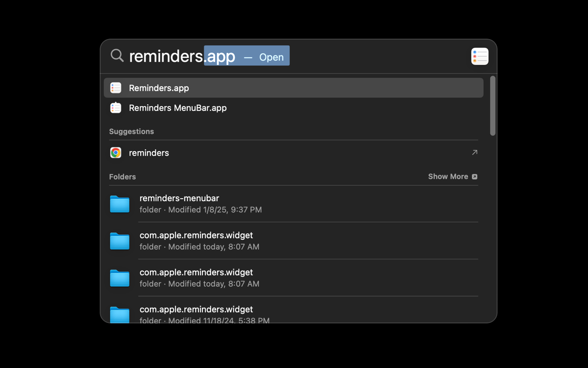Click the Reminders.app list icon
The width and height of the screenshot is (588, 368).
point(116,88)
